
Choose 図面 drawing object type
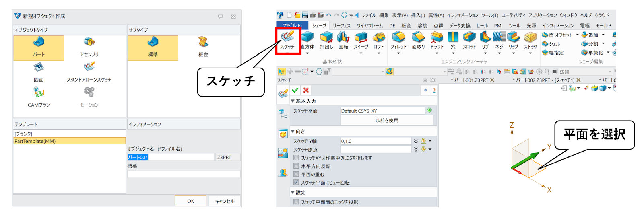39,73
